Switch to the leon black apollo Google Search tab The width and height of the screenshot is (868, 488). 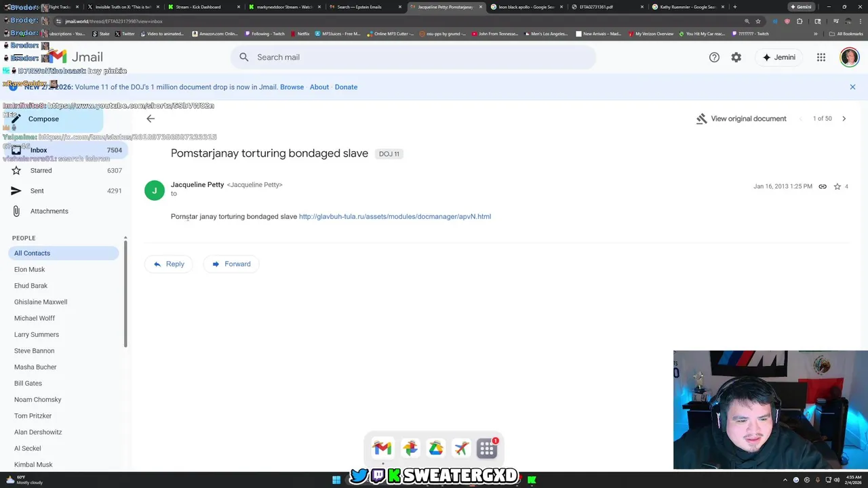tap(526, 7)
